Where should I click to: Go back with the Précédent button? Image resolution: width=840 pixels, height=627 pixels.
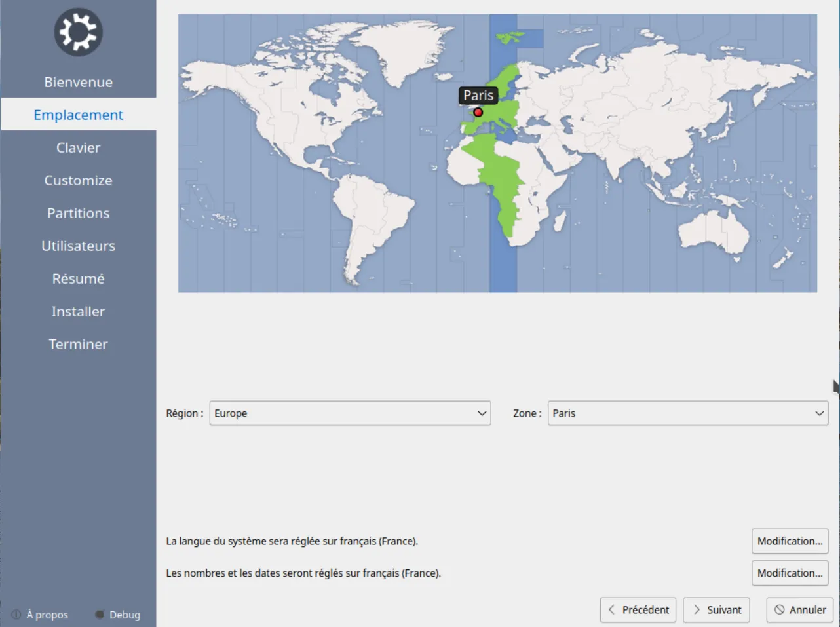(x=638, y=610)
